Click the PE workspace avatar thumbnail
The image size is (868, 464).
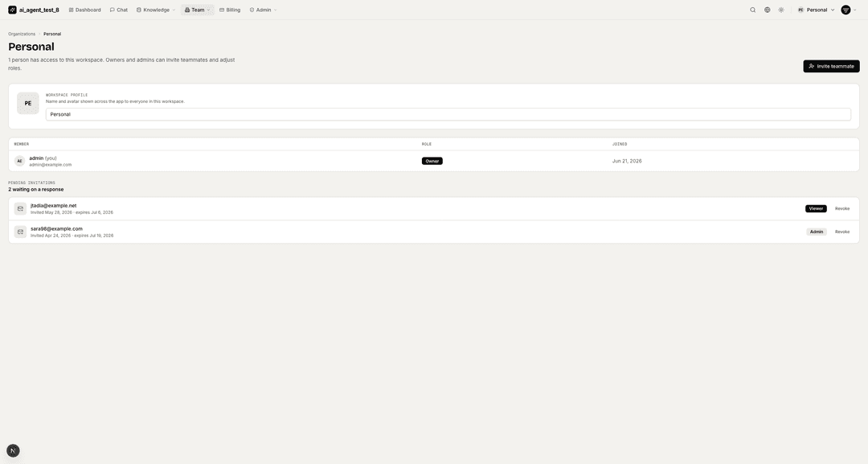27,104
